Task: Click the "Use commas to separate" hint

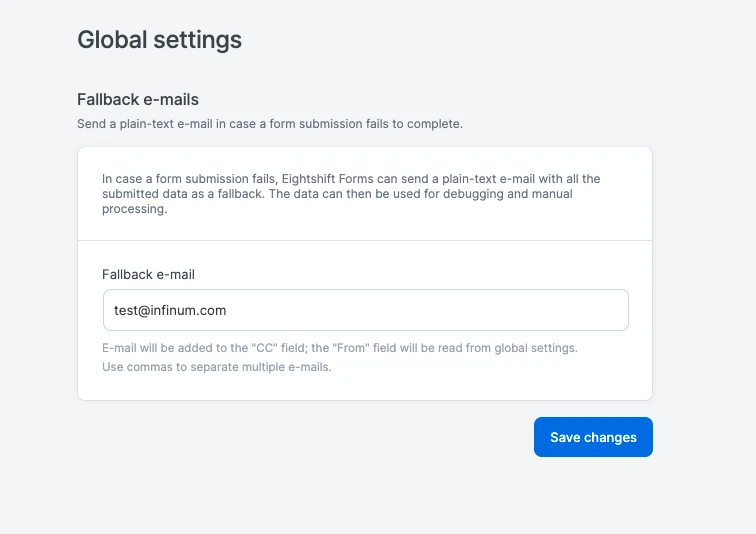Action: pos(216,367)
